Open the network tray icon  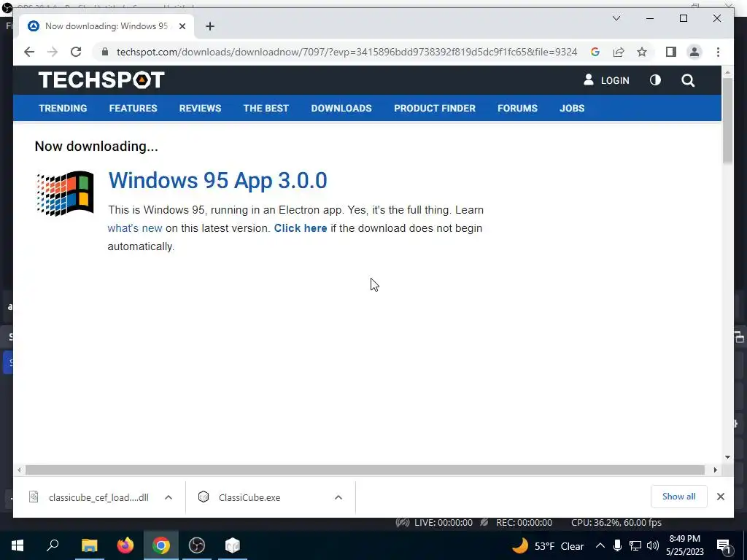coord(635,545)
